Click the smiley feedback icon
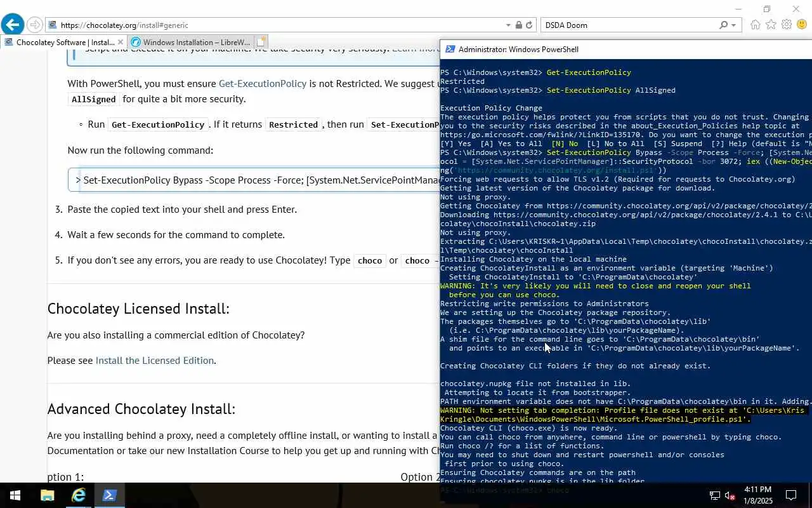812x508 pixels. [802, 25]
